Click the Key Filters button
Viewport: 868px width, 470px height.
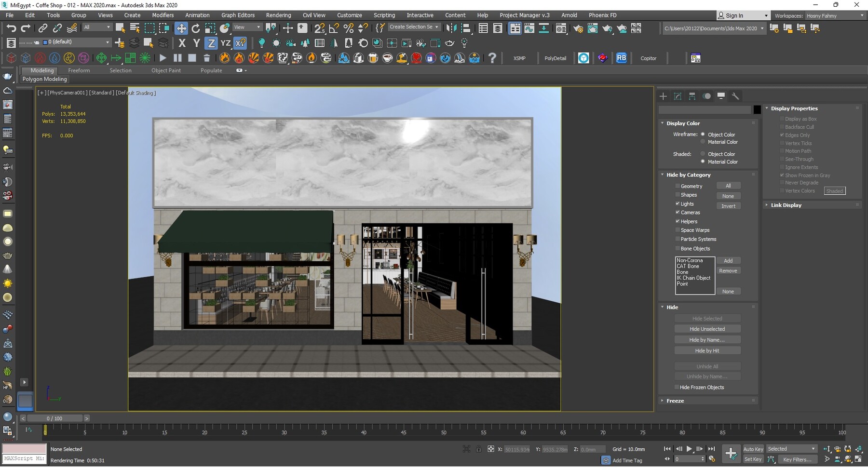(x=797, y=459)
